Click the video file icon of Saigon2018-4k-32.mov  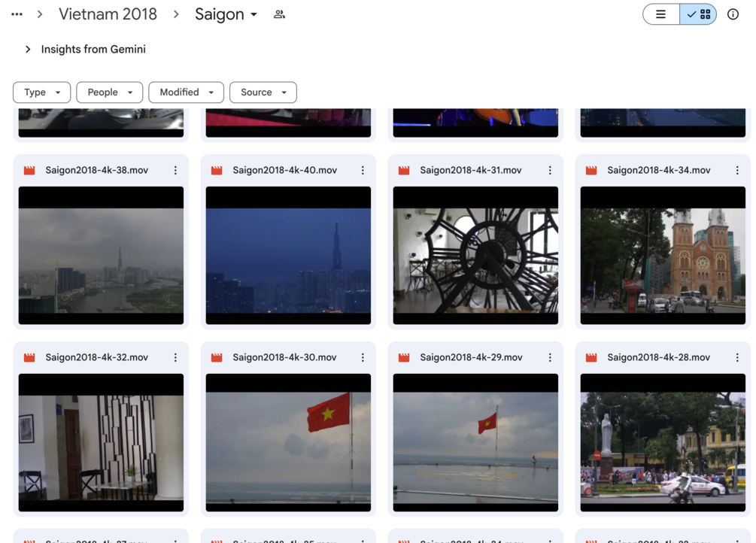29,357
